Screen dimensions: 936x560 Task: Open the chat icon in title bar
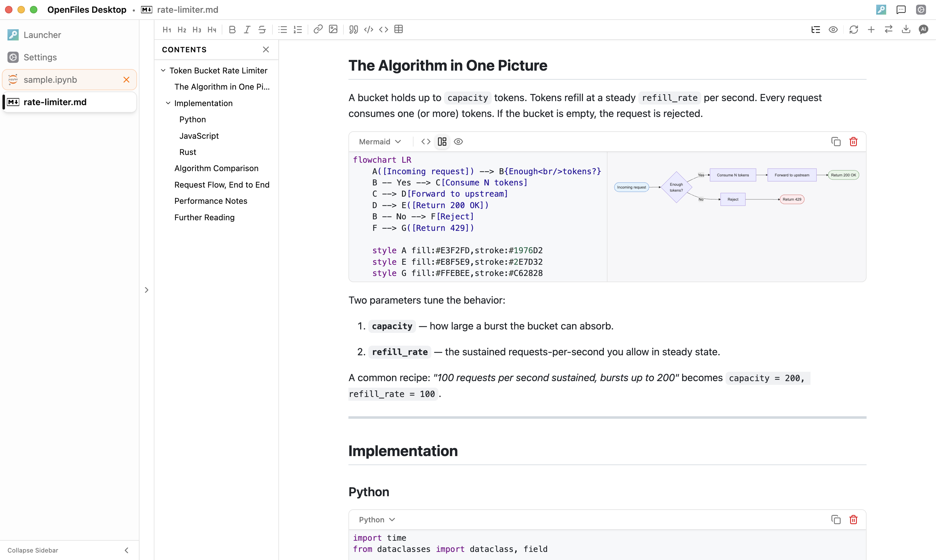[x=901, y=9]
